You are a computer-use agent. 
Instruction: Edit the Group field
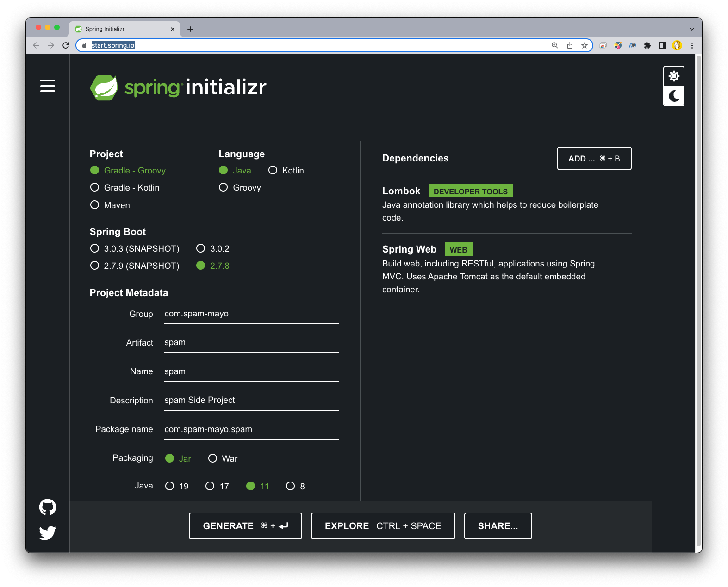click(251, 314)
